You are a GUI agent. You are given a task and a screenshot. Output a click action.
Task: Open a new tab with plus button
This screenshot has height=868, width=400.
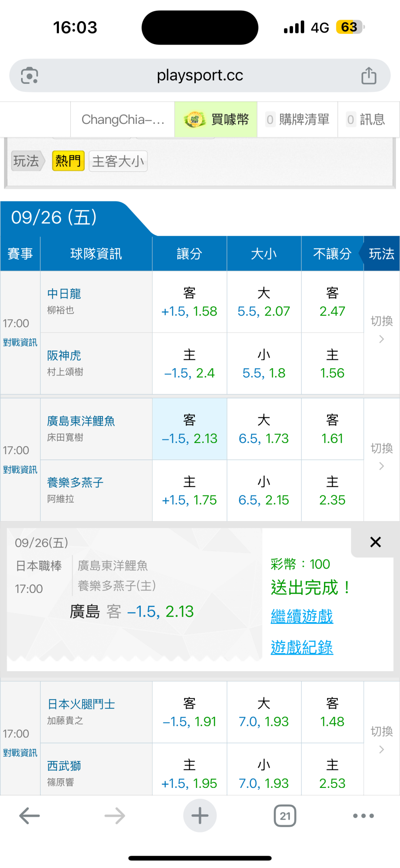click(200, 816)
